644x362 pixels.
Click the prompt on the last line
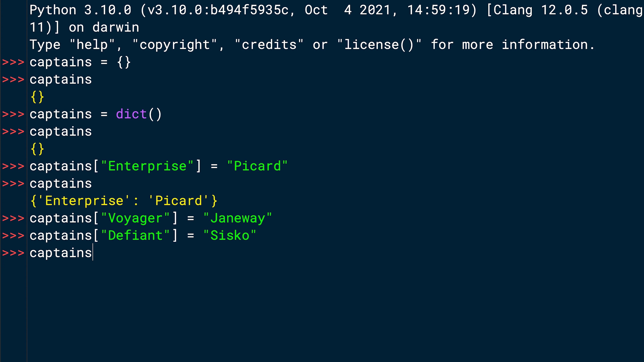[13, 253]
